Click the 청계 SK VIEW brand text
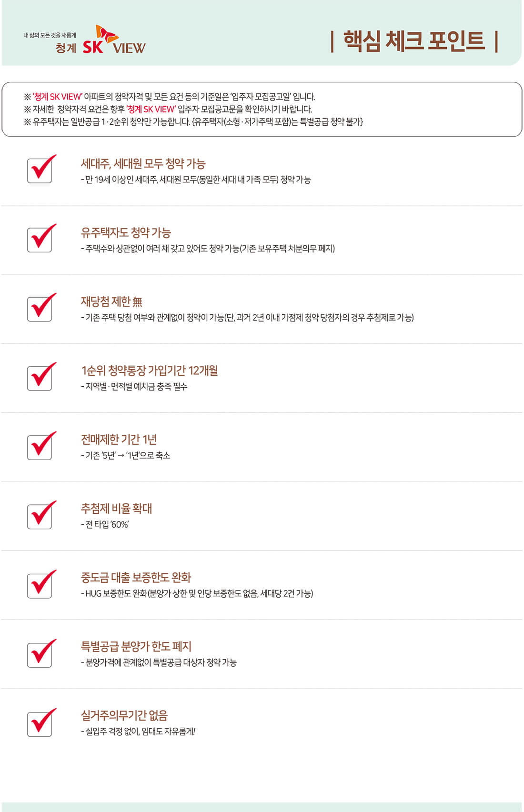The width and height of the screenshot is (524, 812). [x=101, y=47]
